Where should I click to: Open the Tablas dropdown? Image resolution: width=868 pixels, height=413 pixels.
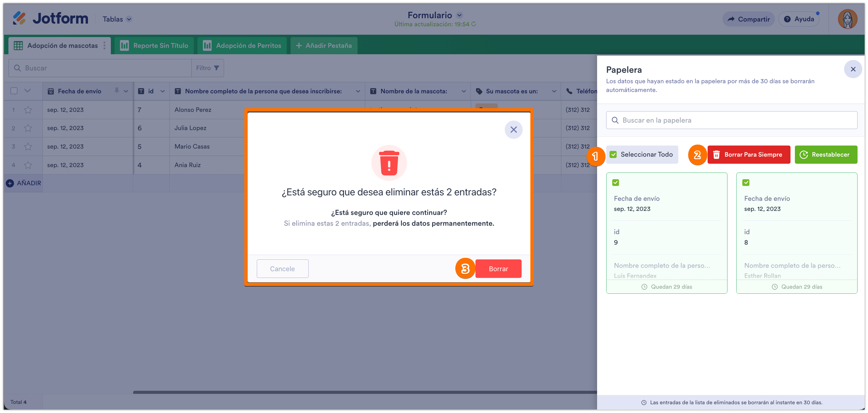click(x=117, y=19)
